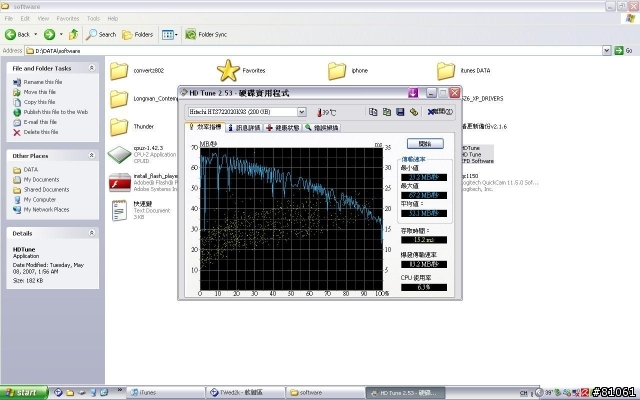Select the iphone folder

coord(337,71)
